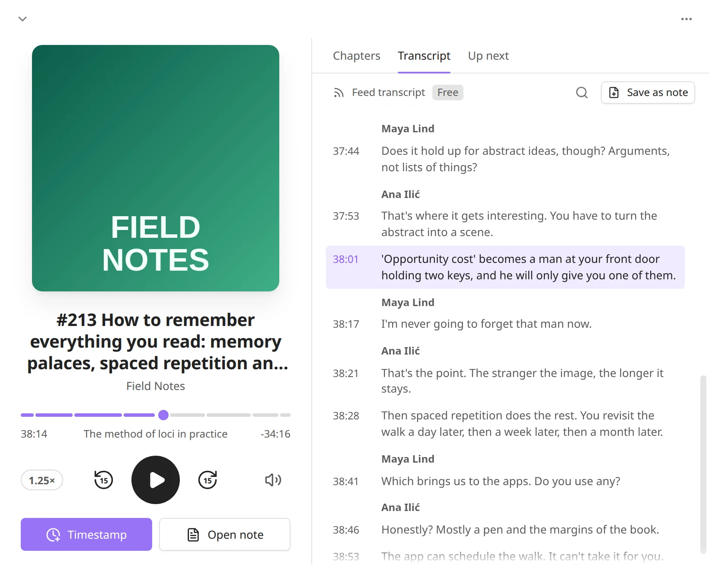709x588 pixels.
Task: Click the line Honestly? Mostly a pen and the margins
Action: click(520, 530)
